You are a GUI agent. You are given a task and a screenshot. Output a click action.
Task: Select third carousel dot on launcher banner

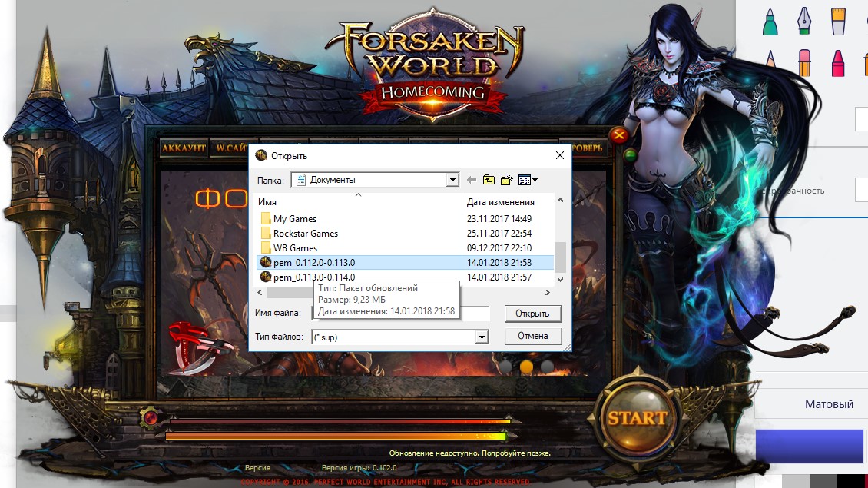click(x=547, y=367)
